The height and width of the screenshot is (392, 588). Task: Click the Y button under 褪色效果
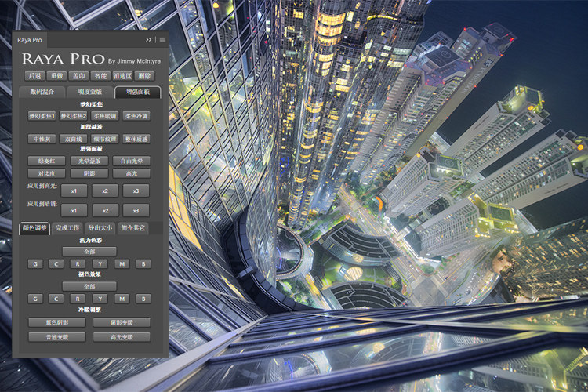coord(100,299)
